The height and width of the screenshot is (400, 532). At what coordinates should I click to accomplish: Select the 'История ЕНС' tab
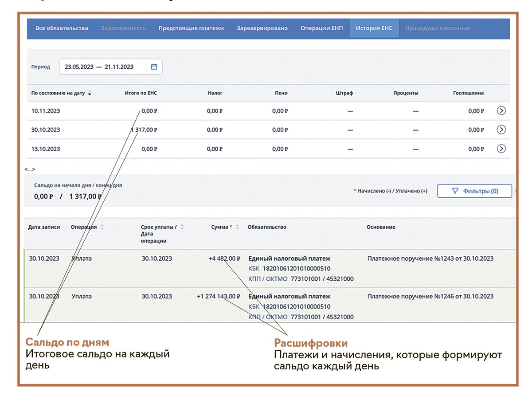coord(374,28)
